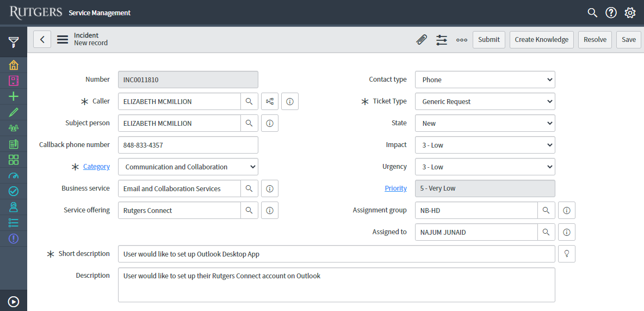The height and width of the screenshot is (311, 644).
Task: Change the Urgency dropdown value
Action: pos(485,167)
